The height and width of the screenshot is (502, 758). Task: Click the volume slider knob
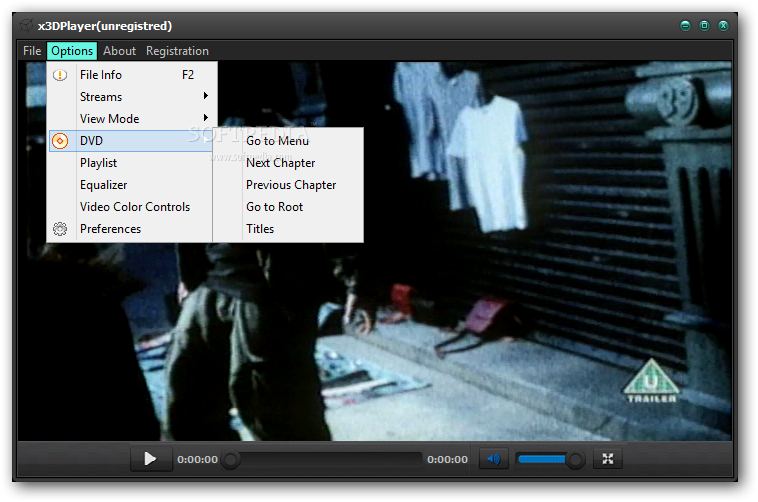pyautogui.click(x=575, y=459)
